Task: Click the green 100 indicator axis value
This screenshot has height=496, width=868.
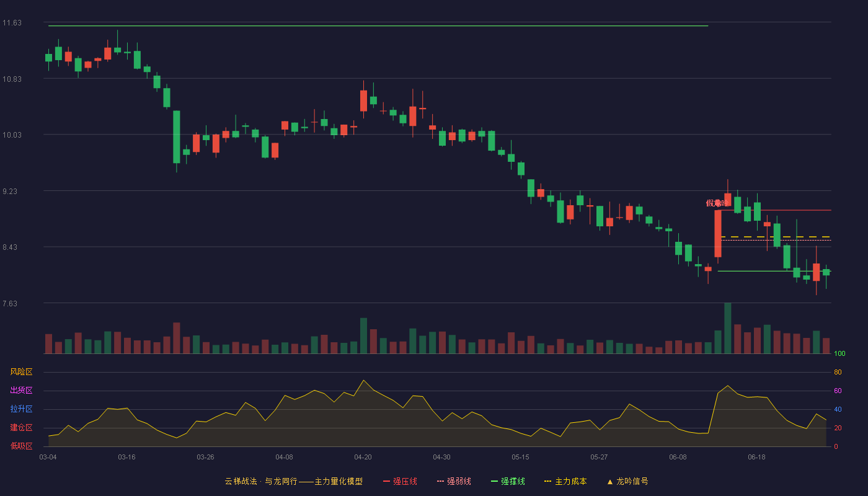Action: click(839, 354)
